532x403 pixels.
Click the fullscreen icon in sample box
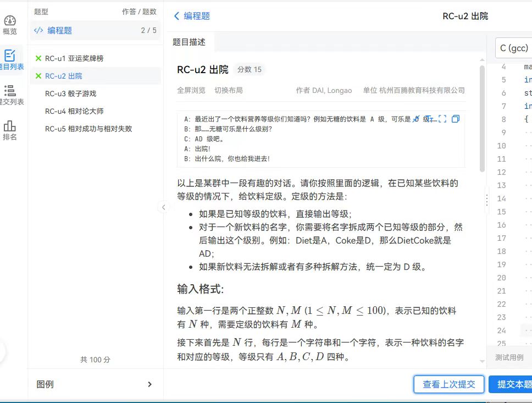(x=442, y=119)
